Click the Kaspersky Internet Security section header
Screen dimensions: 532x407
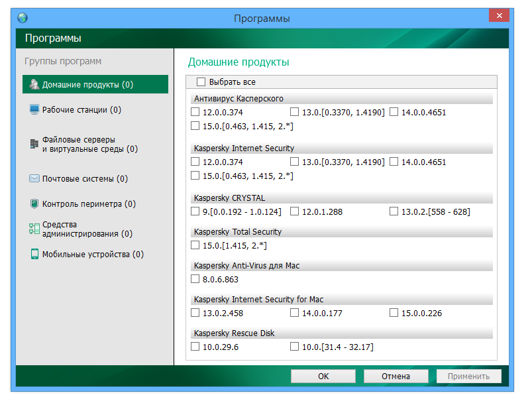[x=342, y=148]
